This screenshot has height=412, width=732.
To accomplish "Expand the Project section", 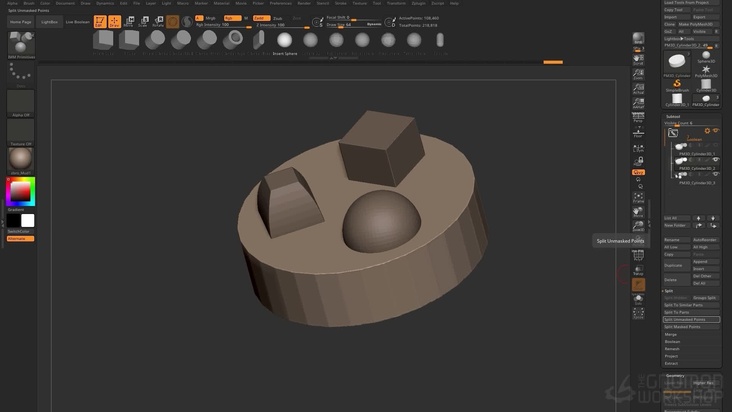I will pyautogui.click(x=671, y=356).
